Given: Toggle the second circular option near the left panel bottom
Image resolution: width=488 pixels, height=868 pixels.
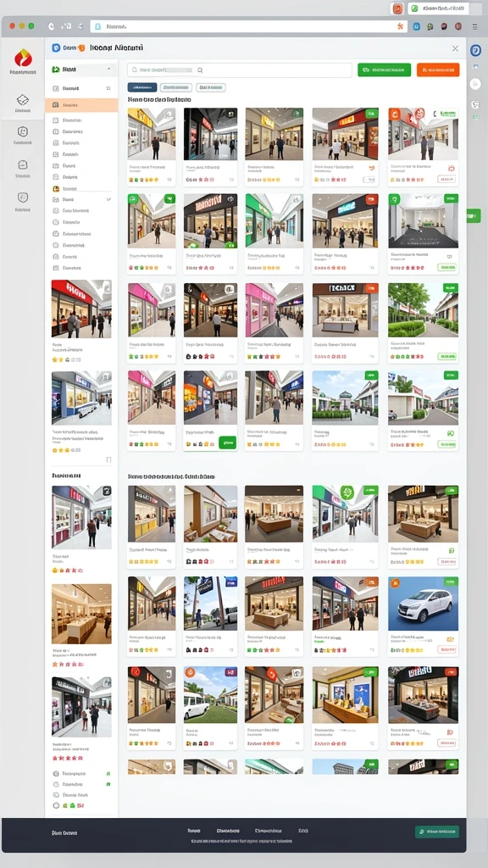Looking at the screenshot, I should (x=56, y=784).
